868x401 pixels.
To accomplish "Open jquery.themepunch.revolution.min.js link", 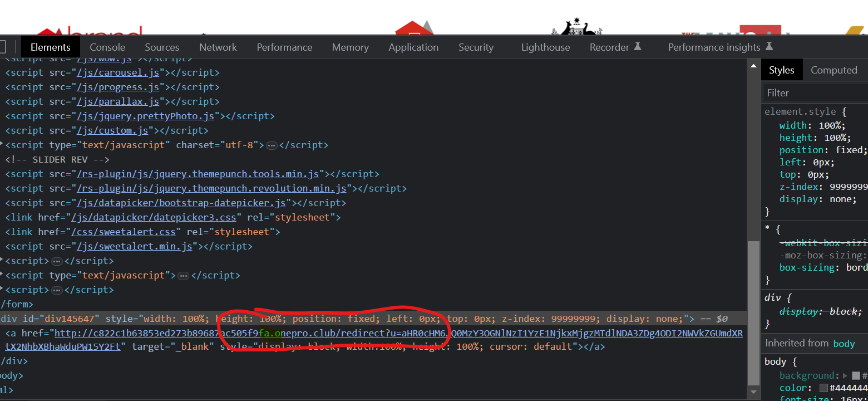I will click(x=211, y=189).
